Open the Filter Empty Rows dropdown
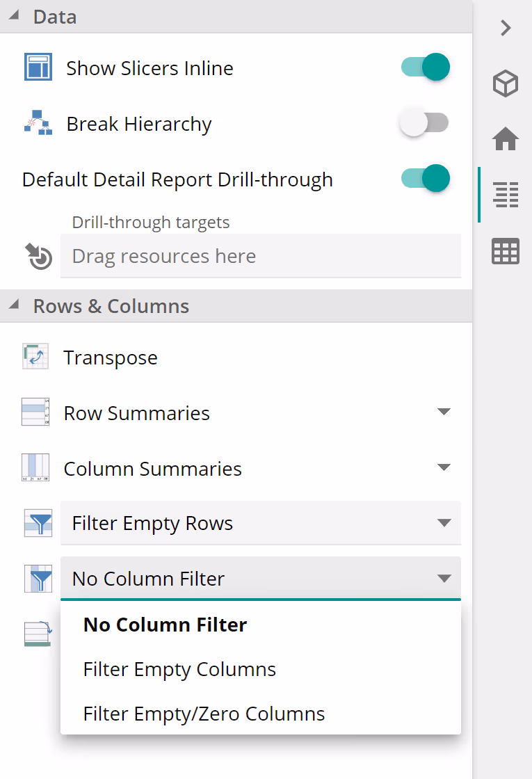 pos(260,523)
